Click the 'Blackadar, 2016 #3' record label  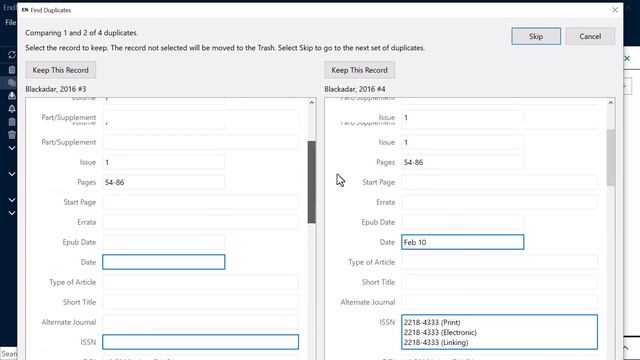pyautogui.click(x=56, y=89)
